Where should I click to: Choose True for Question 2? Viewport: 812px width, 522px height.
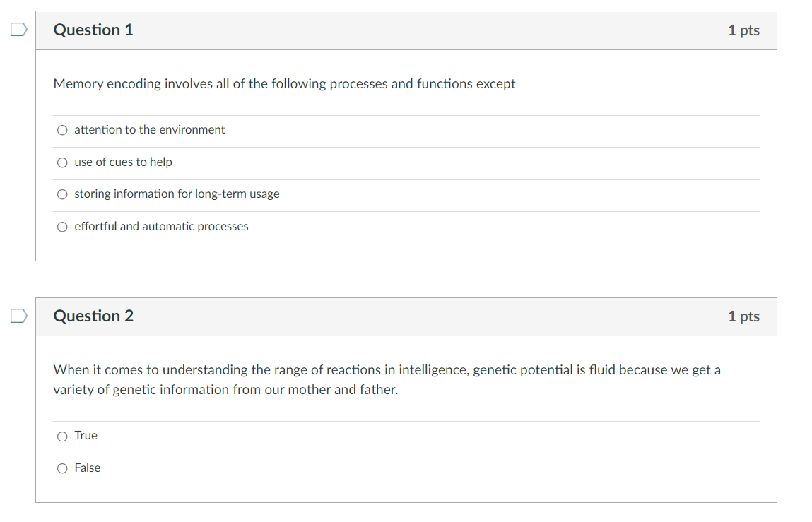point(62,436)
